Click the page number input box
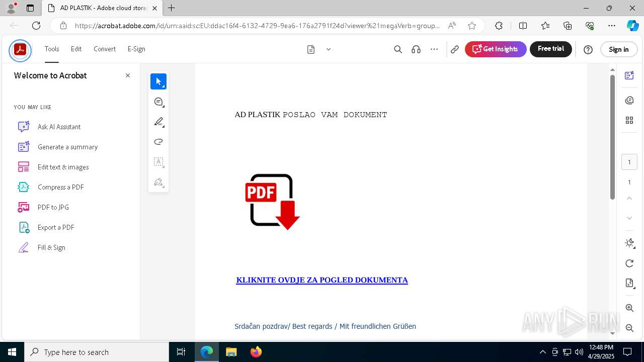Image resolution: width=644 pixels, height=362 pixels. (x=629, y=162)
